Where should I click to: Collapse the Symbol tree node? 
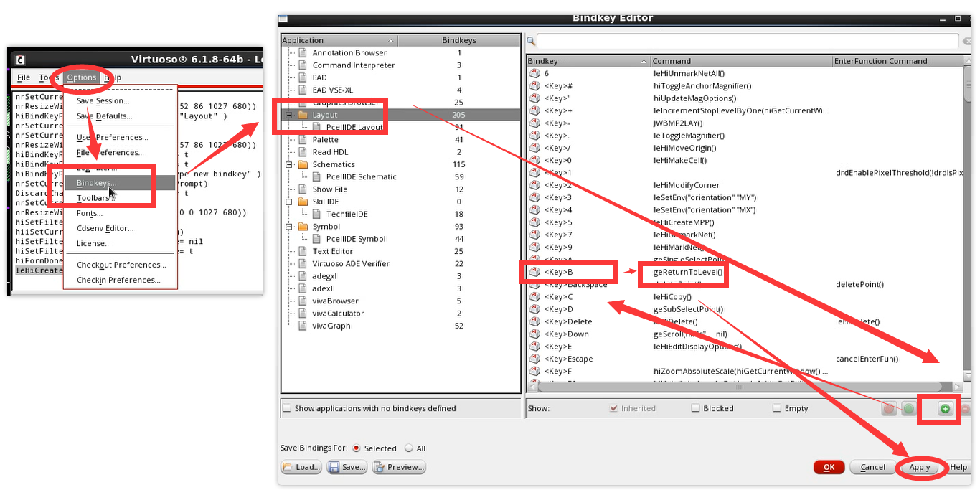click(289, 227)
